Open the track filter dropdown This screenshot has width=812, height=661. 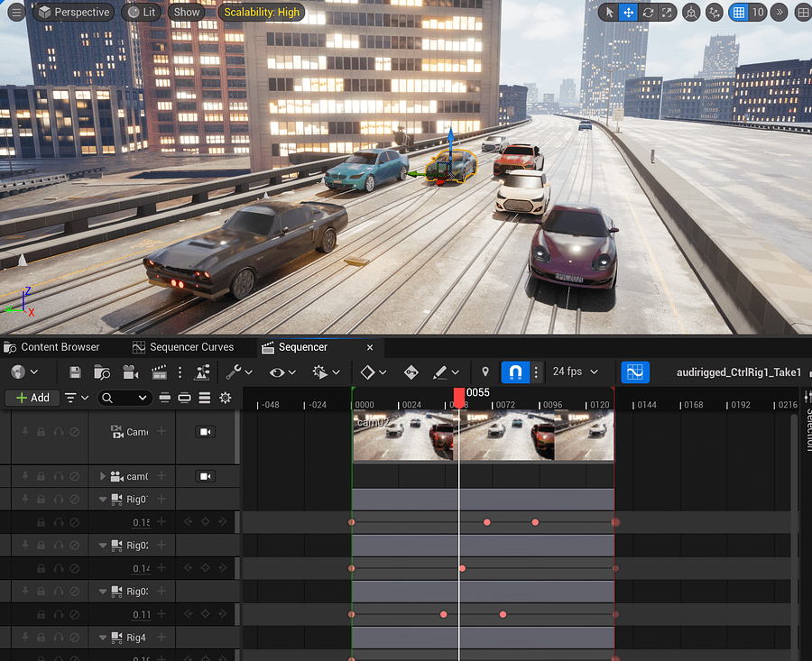pyautogui.click(x=76, y=398)
